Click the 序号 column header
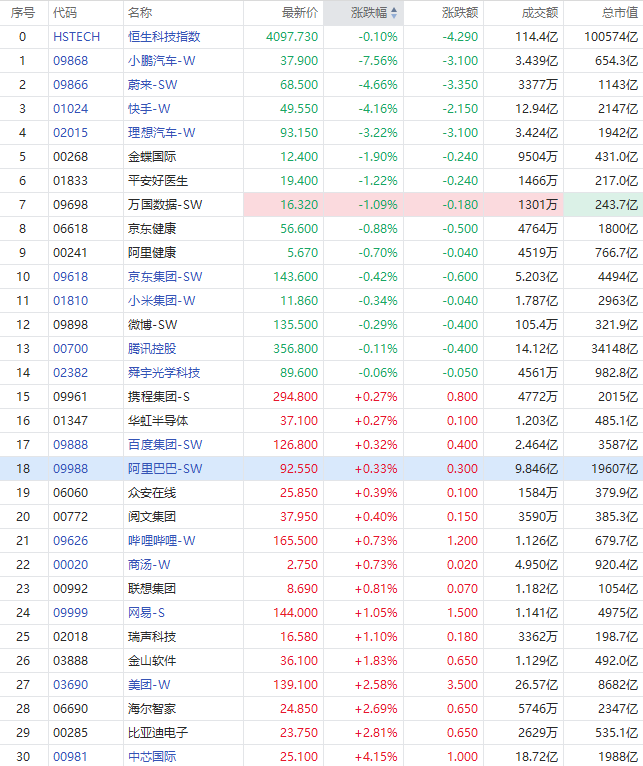643x766 pixels. [x=22, y=13]
